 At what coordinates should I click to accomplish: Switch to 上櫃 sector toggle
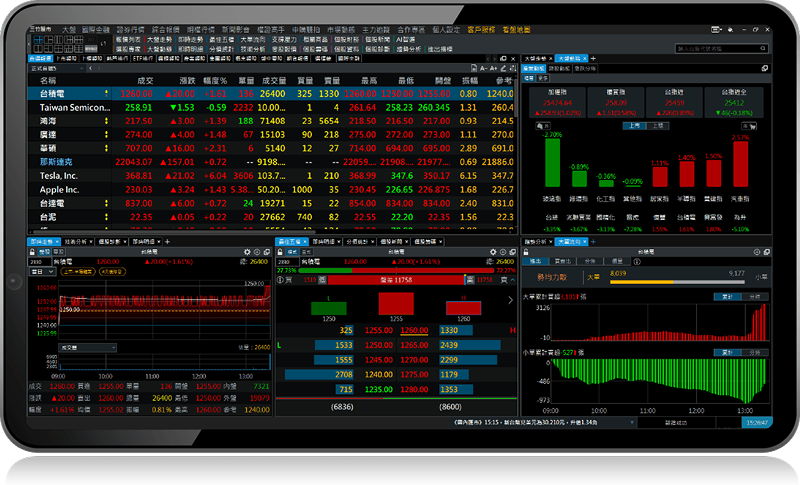click(658, 125)
